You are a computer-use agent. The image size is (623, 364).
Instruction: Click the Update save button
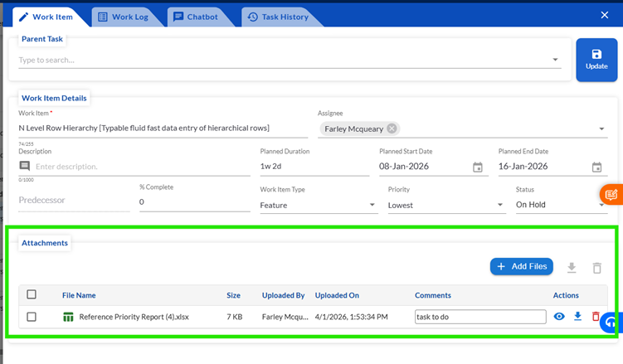coord(596,60)
